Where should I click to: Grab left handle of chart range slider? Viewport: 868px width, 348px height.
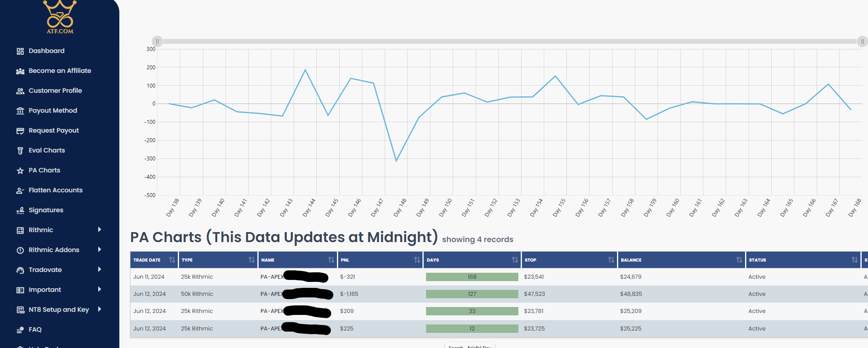[158, 41]
